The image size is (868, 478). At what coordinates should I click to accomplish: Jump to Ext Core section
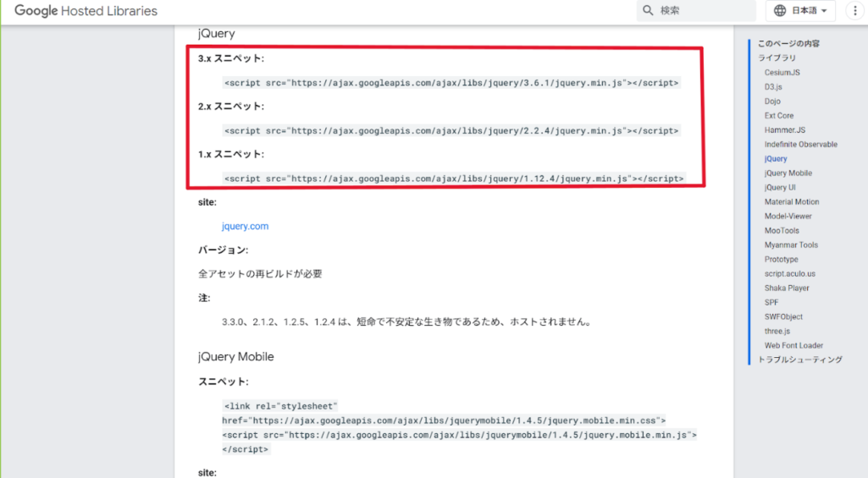pyautogui.click(x=779, y=116)
